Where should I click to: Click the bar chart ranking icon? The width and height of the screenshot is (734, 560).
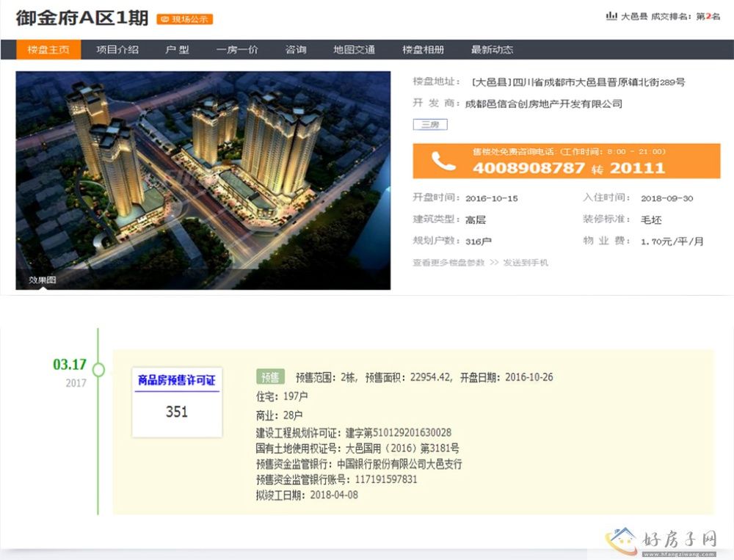coord(611,16)
